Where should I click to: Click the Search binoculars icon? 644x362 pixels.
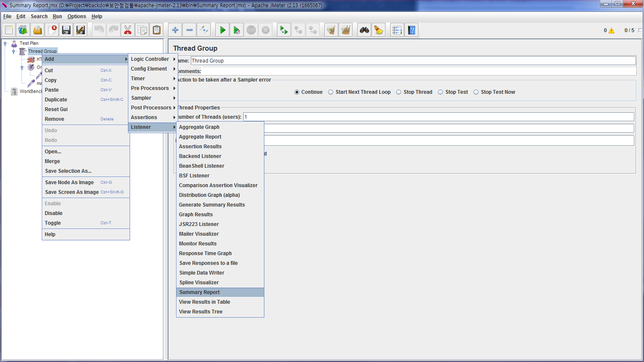[x=364, y=30]
